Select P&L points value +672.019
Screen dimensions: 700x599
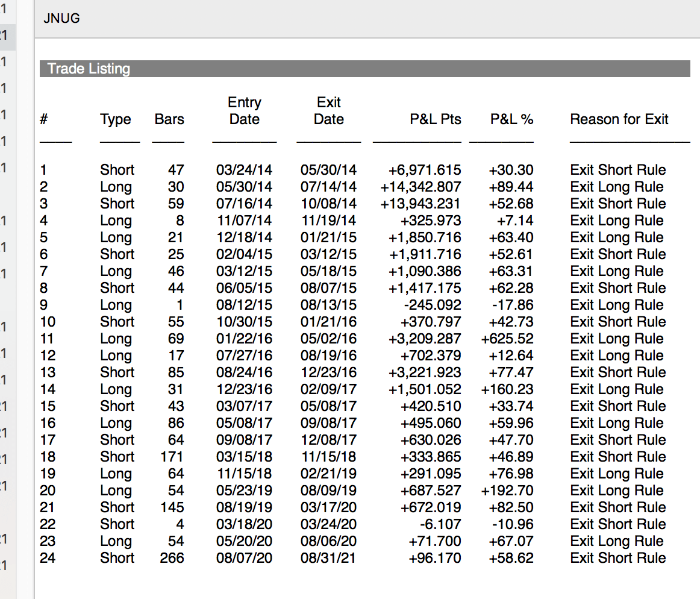(430, 507)
